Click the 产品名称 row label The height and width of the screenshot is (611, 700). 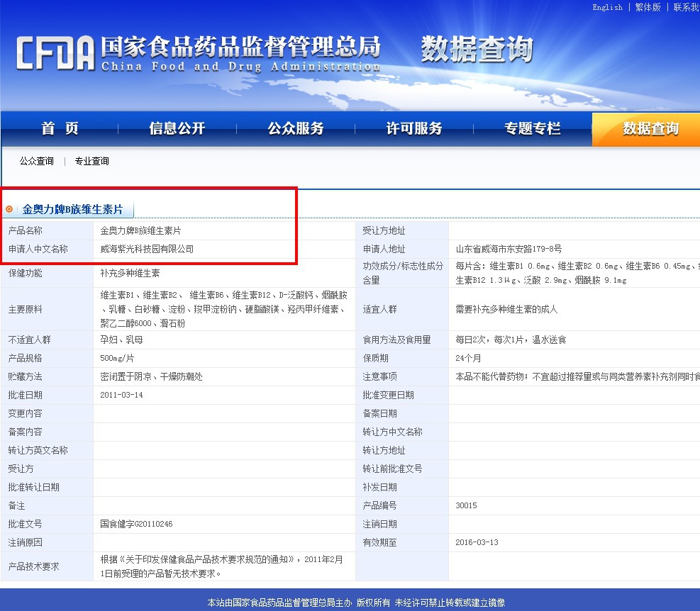click(x=26, y=231)
